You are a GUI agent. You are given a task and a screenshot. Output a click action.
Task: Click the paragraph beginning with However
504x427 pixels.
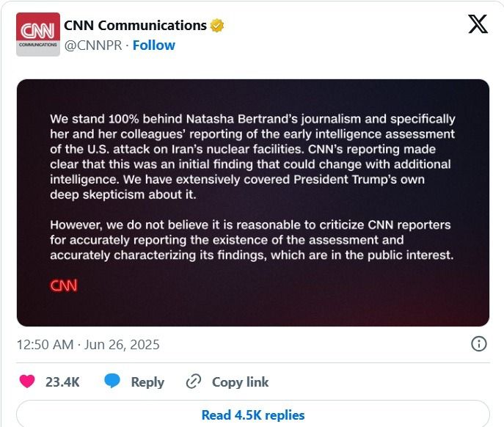tap(252, 240)
